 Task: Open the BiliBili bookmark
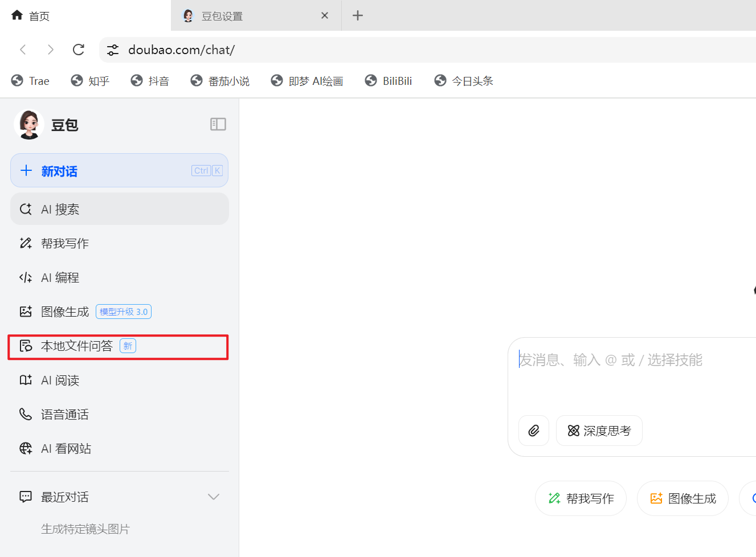[388, 81]
